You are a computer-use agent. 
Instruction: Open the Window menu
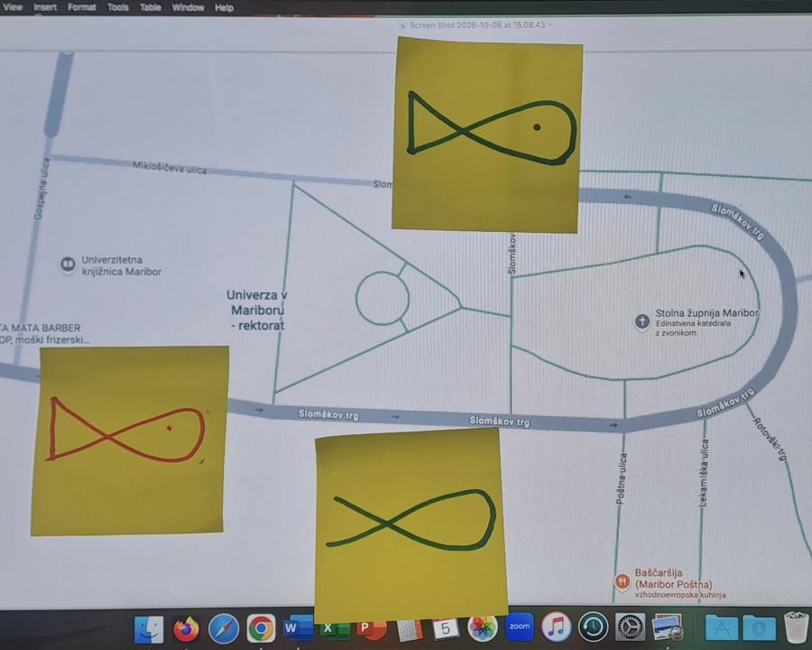(188, 7)
